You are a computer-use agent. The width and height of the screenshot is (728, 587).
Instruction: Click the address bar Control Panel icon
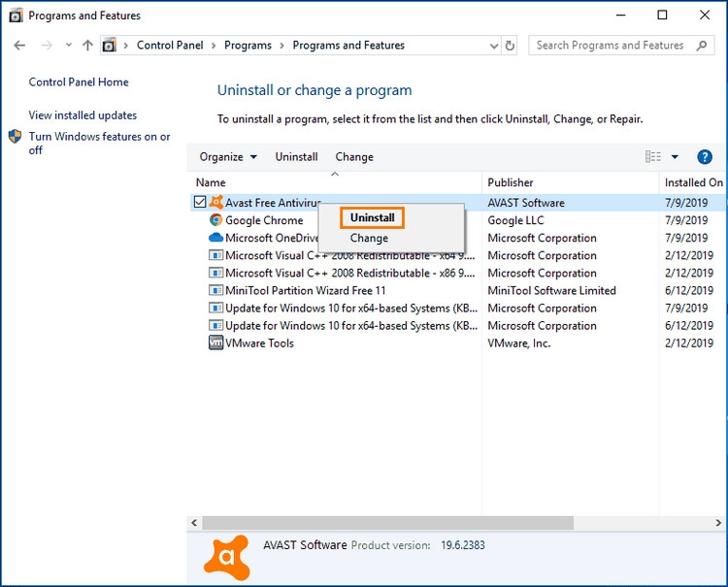pos(109,45)
